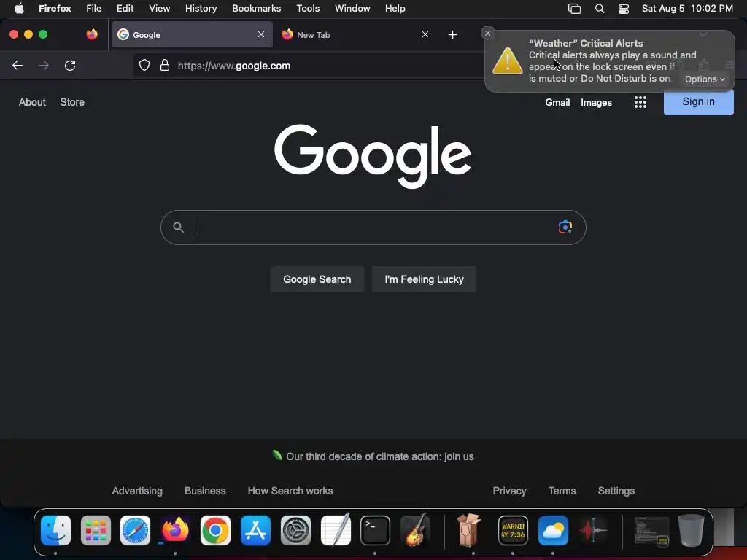Open the About link
This screenshot has height=560, width=747.
click(32, 102)
